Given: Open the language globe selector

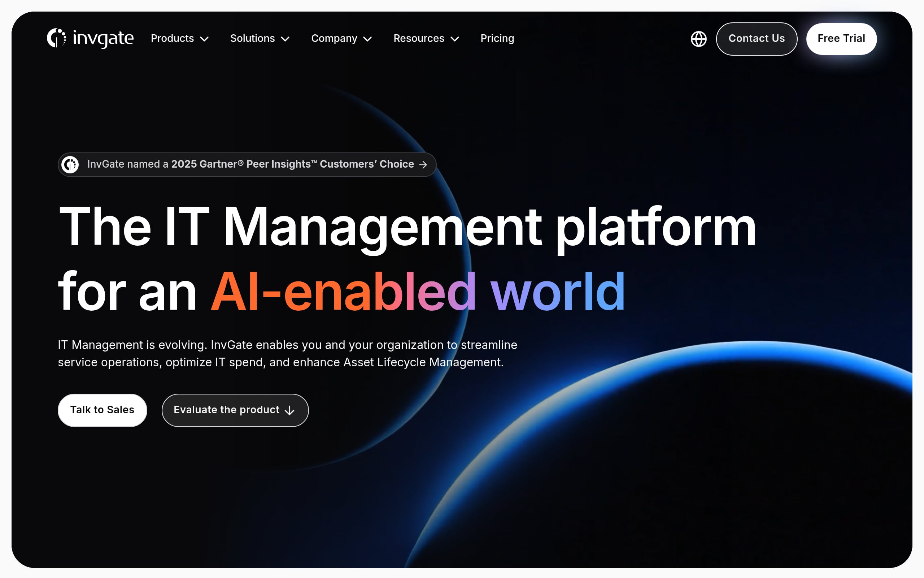Looking at the screenshot, I should click(698, 39).
